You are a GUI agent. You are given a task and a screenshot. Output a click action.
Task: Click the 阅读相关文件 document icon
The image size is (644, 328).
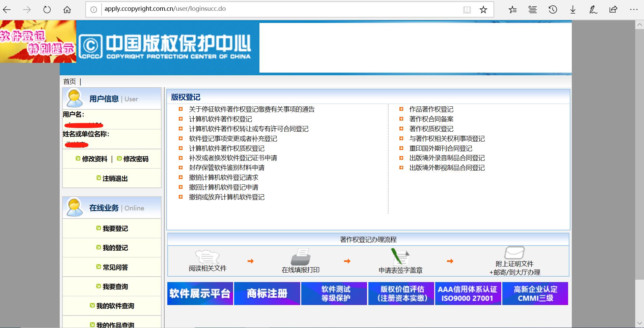(x=207, y=257)
